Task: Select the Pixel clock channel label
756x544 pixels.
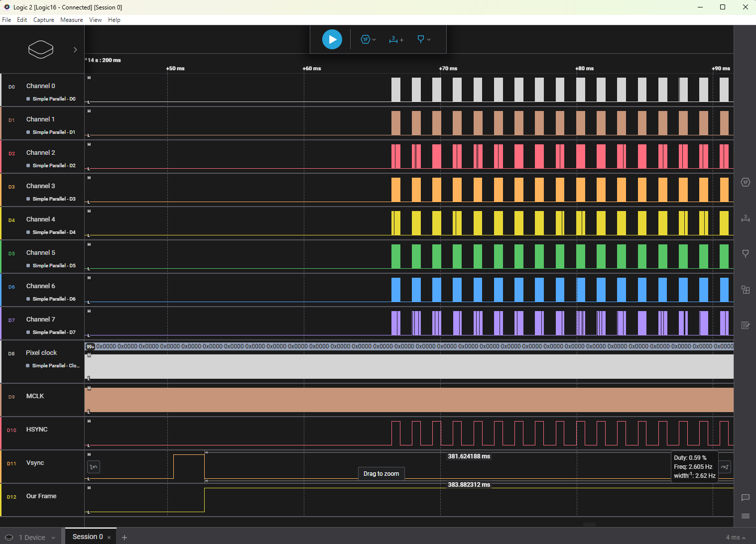Action: click(x=41, y=353)
